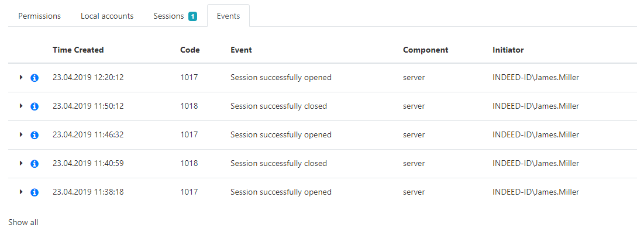Expand the 11:46:32 session opened row
Viewport: 644px width, 235px height.
(21, 134)
